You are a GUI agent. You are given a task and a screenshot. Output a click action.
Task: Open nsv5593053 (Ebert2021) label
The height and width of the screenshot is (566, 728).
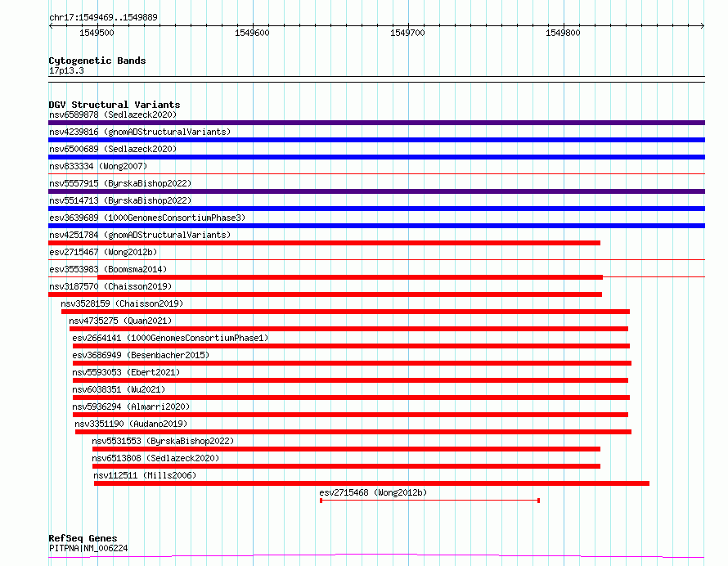tap(126, 372)
